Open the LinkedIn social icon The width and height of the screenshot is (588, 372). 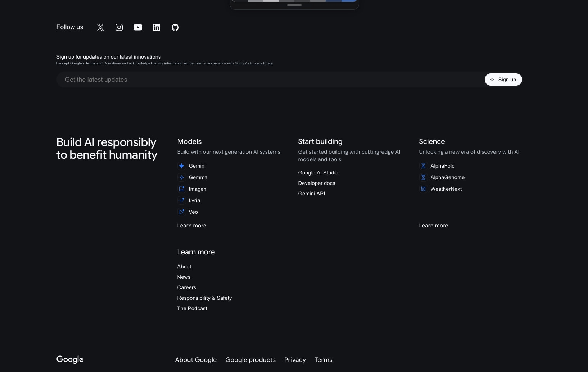tap(157, 27)
